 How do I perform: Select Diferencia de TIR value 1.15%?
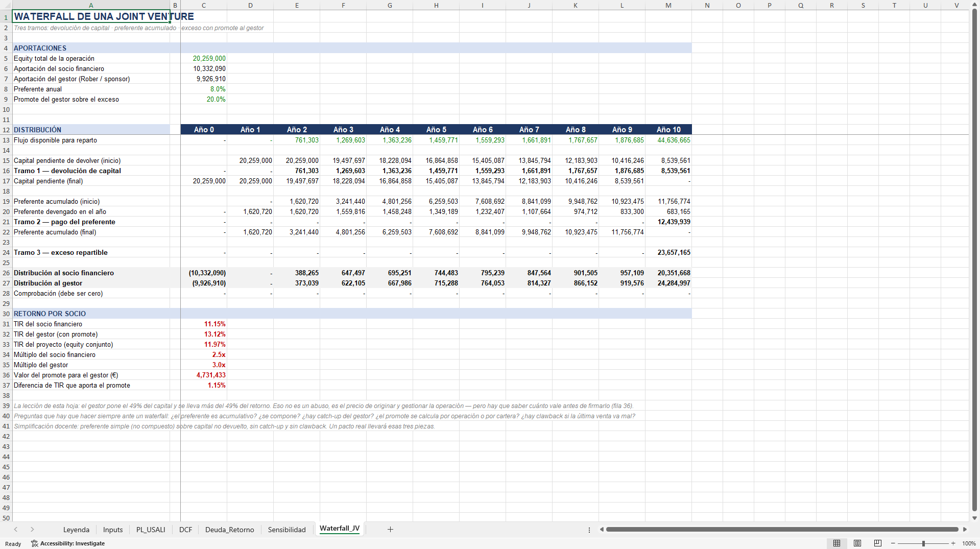pos(204,385)
